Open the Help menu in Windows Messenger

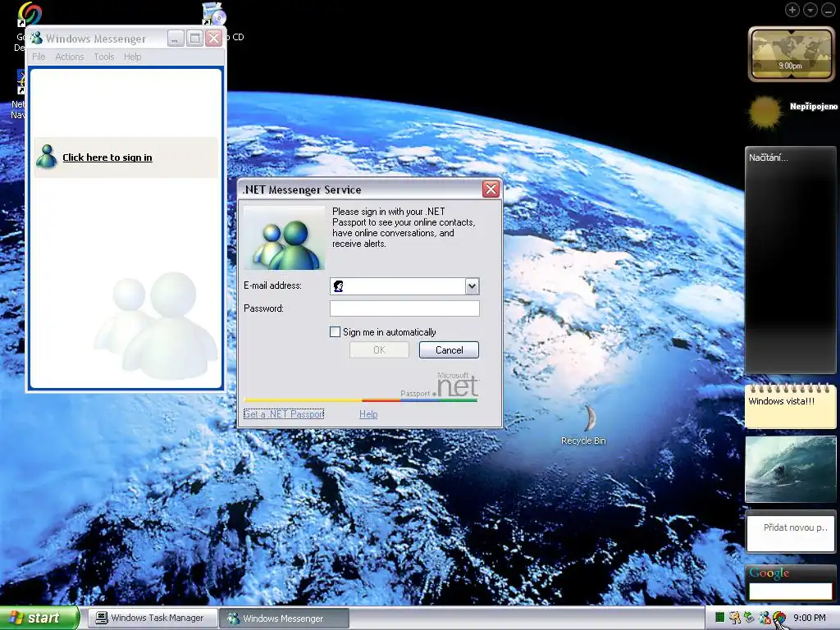pyautogui.click(x=132, y=57)
